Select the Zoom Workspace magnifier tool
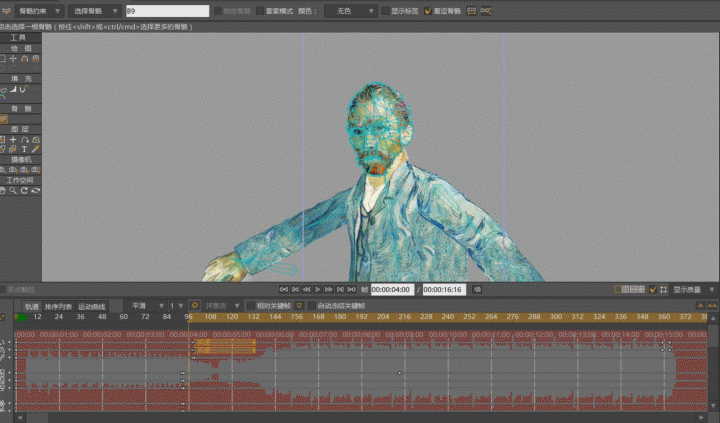Viewport: 720px width, 423px height. click(x=13, y=191)
